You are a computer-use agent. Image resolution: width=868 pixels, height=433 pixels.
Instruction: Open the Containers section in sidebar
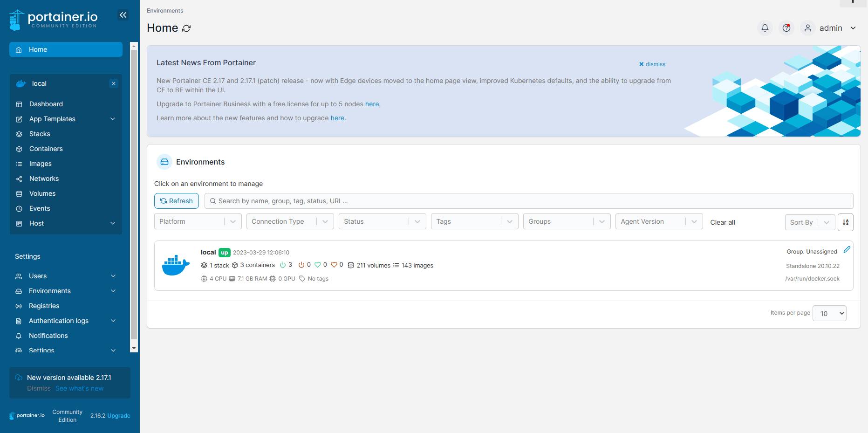46,149
